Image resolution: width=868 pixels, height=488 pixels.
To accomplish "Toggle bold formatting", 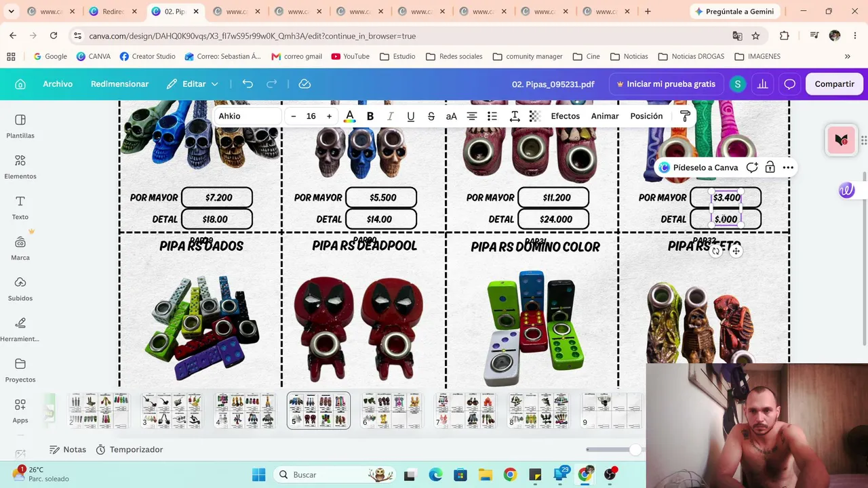I will coord(370,117).
